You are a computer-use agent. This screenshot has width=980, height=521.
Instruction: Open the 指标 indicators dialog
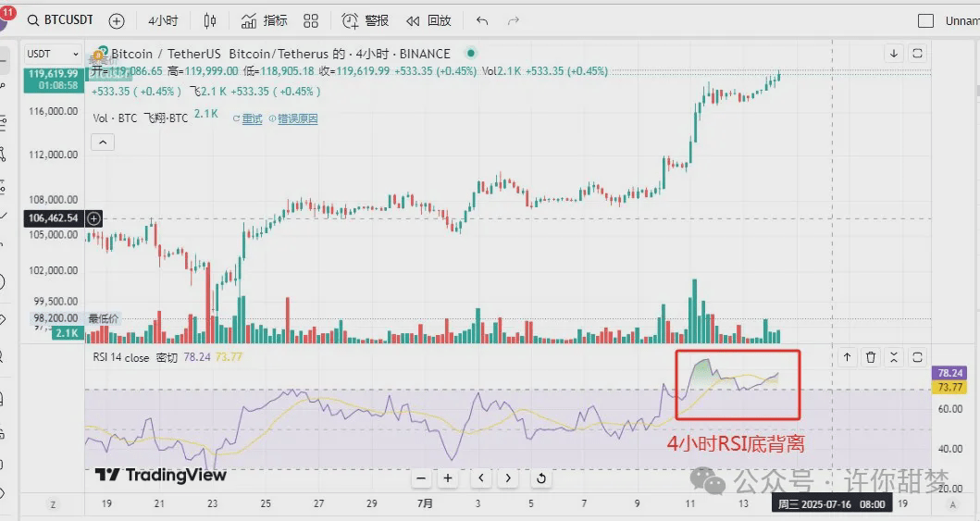[x=264, y=21]
